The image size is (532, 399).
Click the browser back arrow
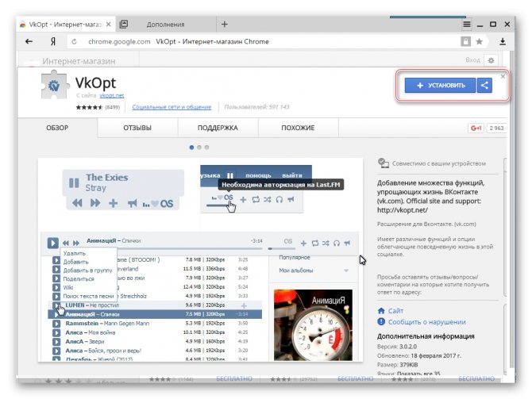click(x=29, y=41)
